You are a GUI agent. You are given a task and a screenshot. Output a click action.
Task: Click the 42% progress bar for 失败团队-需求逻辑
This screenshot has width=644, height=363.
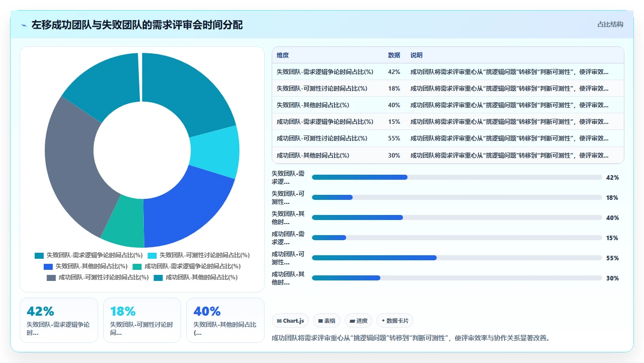[457, 177]
